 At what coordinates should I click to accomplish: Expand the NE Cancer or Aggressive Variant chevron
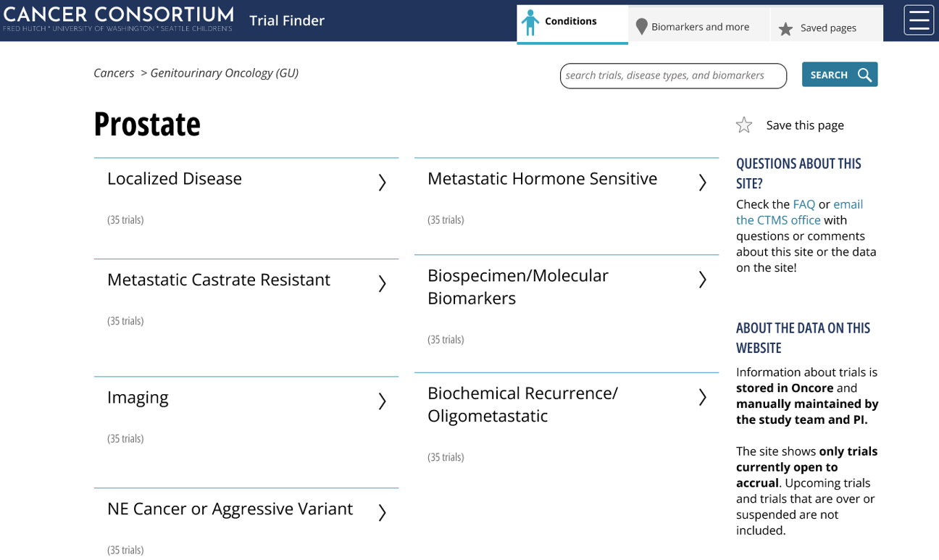pyautogui.click(x=382, y=512)
